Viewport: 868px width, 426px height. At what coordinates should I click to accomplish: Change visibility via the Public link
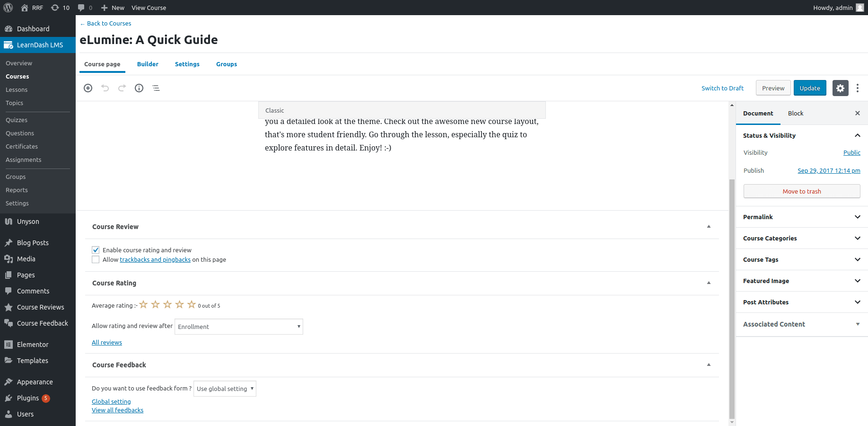(852, 152)
